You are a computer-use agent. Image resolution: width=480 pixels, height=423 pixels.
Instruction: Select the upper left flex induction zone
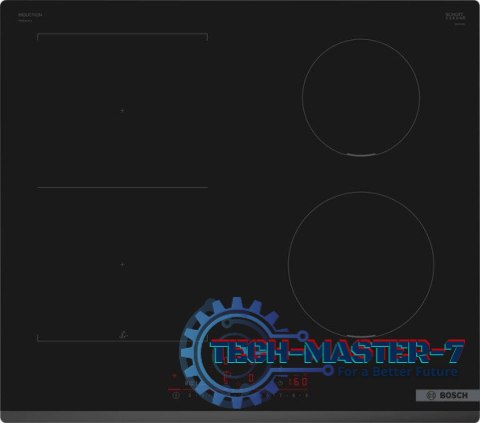click(x=122, y=110)
